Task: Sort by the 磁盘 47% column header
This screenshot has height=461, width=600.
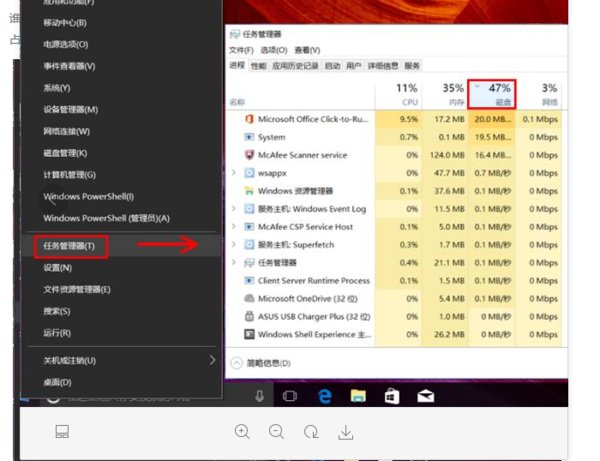Action: [492, 93]
